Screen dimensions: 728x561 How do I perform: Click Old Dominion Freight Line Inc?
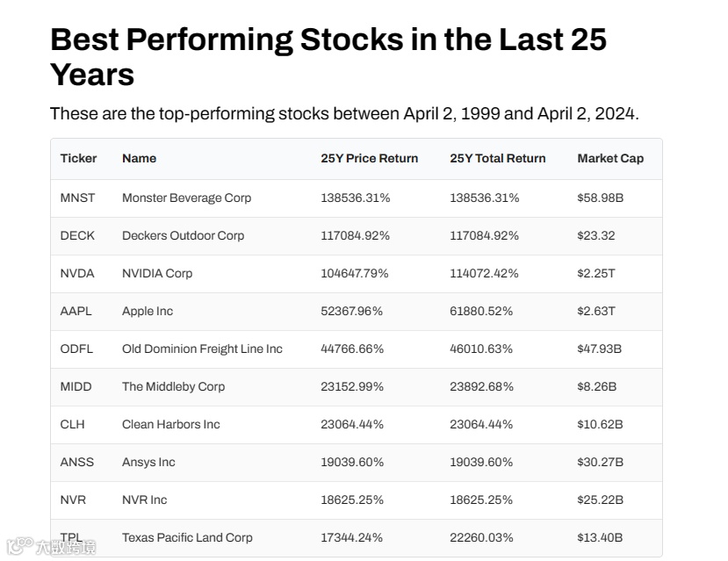pos(202,349)
